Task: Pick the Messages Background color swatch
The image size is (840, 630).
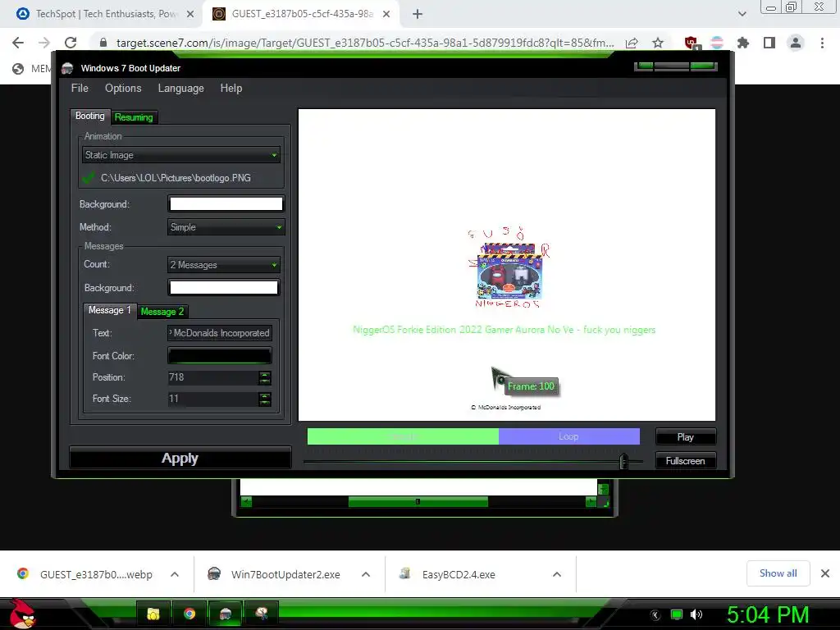Action: (223, 288)
